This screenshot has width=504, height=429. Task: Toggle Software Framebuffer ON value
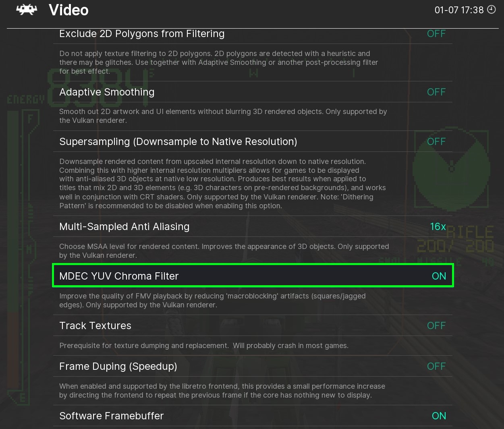click(439, 416)
